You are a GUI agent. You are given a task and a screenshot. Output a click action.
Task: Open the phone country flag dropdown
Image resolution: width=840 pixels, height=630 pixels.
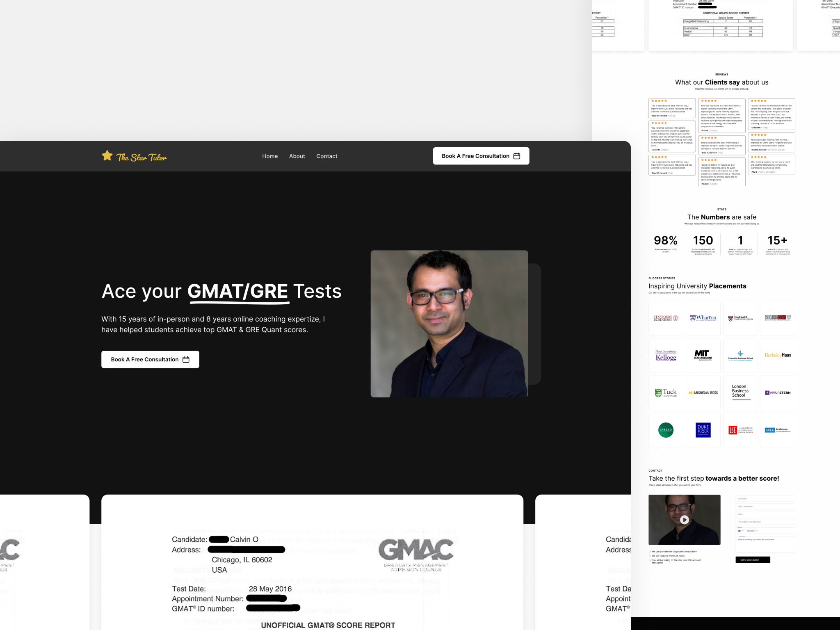pos(741,531)
